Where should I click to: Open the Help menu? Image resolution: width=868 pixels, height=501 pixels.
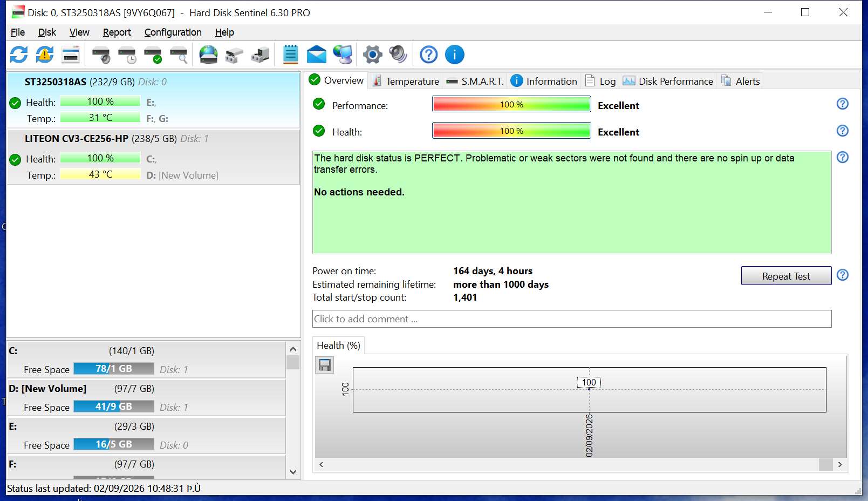224,32
